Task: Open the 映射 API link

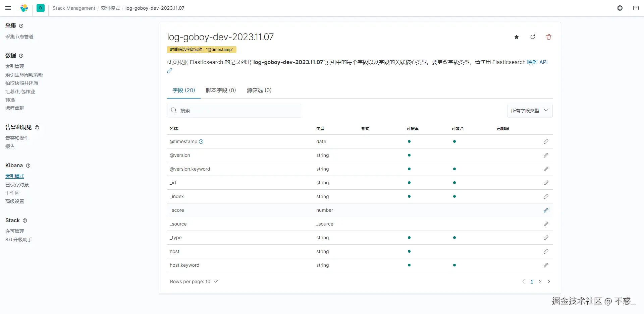Action: point(537,62)
